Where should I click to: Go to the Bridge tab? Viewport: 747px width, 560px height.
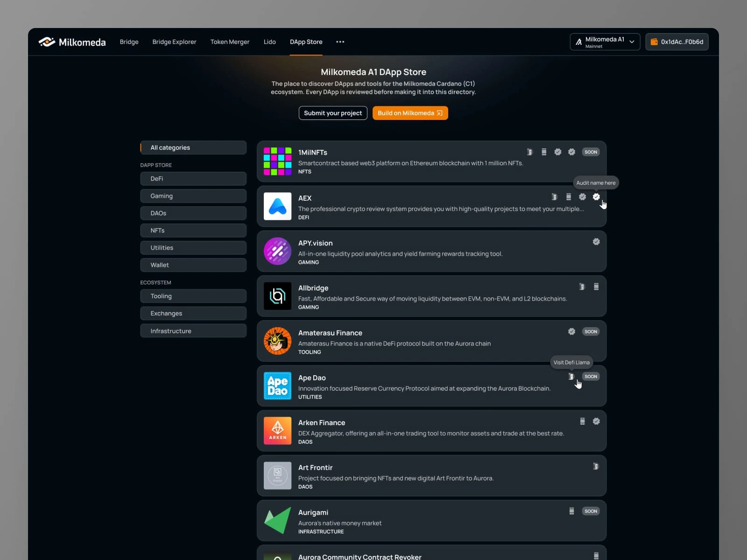click(129, 42)
